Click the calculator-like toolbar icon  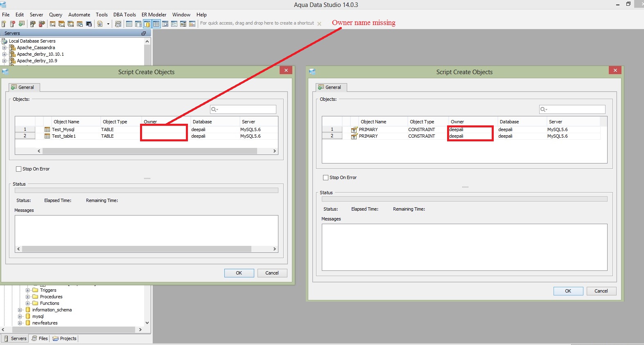118,24
